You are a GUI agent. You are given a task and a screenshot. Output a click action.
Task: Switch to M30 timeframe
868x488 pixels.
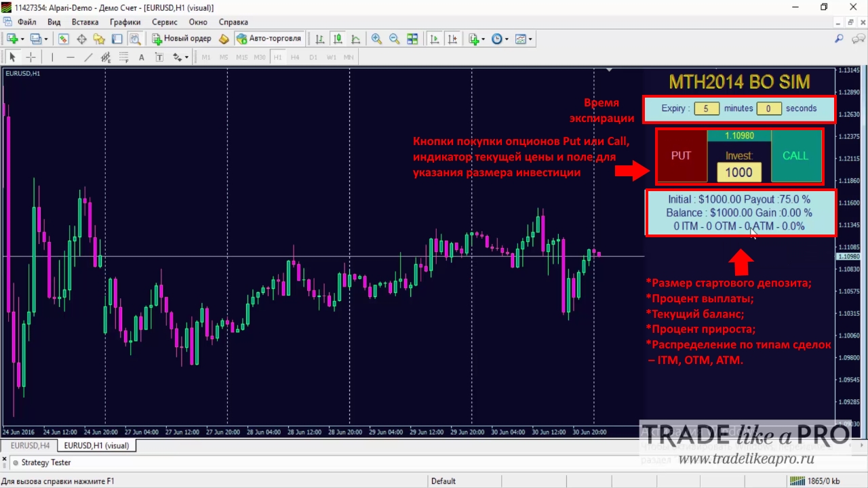point(260,57)
